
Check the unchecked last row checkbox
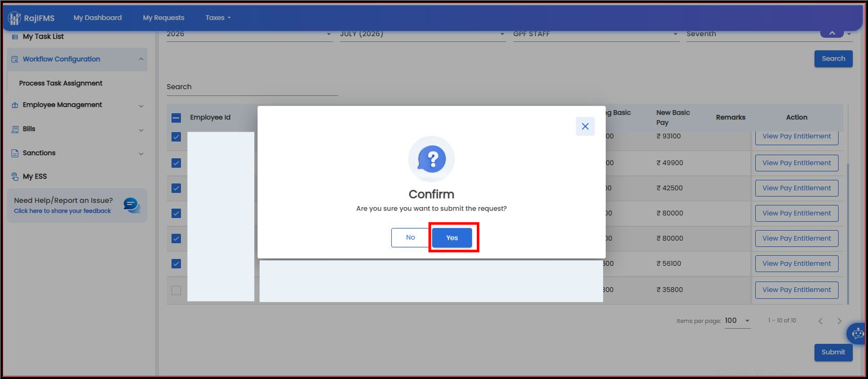tap(176, 290)
